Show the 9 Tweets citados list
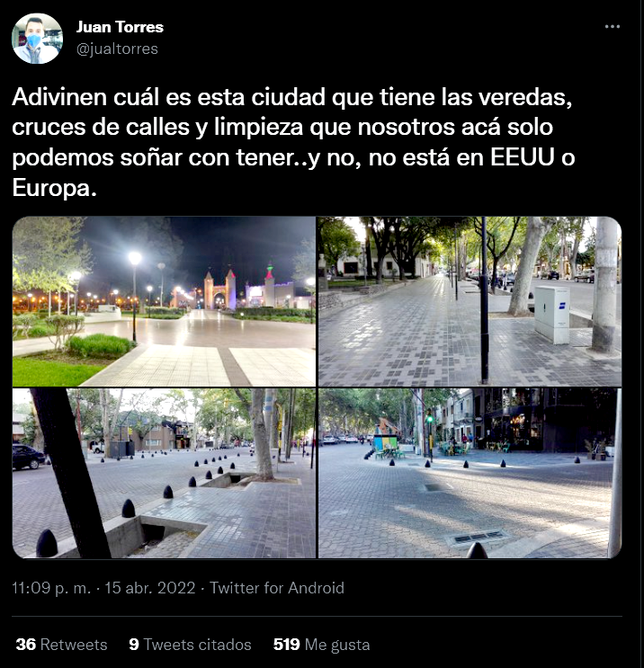Screen dimensions: 644x668 coord(190,645)
